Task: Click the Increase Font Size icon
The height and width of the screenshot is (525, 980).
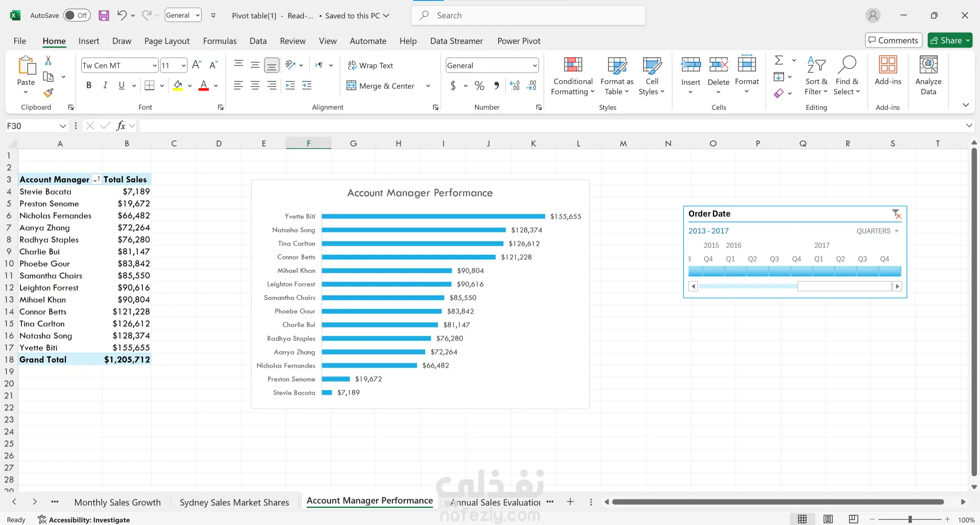Action: 197,65
